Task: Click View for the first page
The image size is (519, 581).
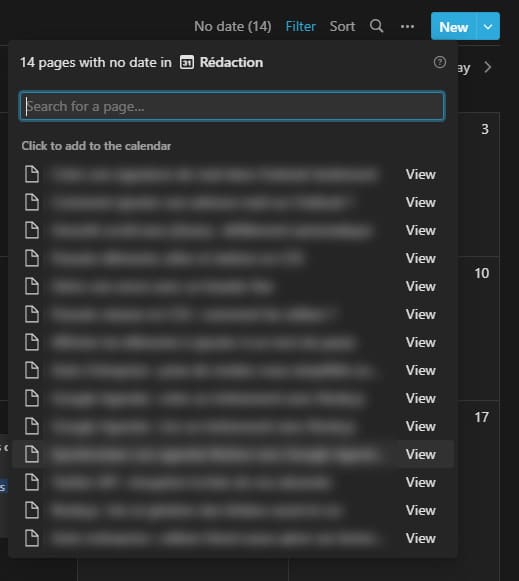Action: [x=420, y=175]
